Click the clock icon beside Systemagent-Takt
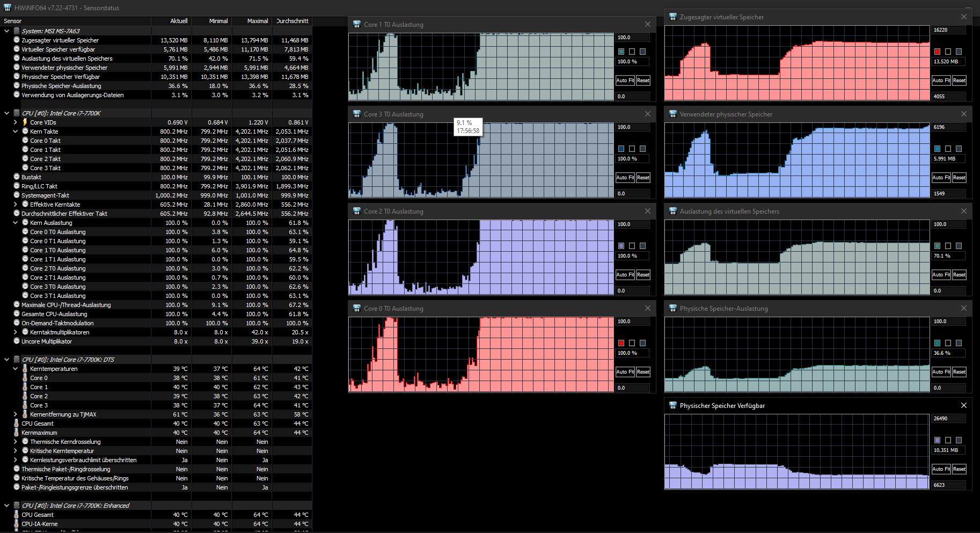 16,195
